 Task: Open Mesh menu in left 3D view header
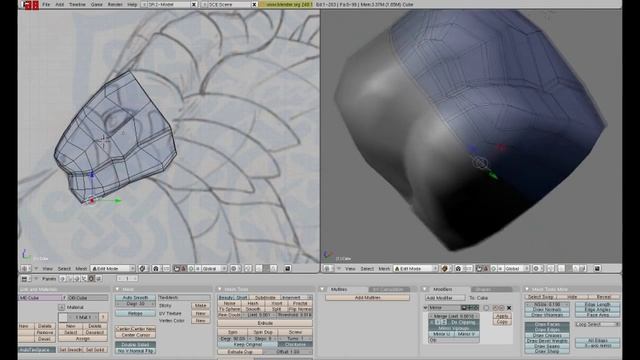(x=81, y=269)
